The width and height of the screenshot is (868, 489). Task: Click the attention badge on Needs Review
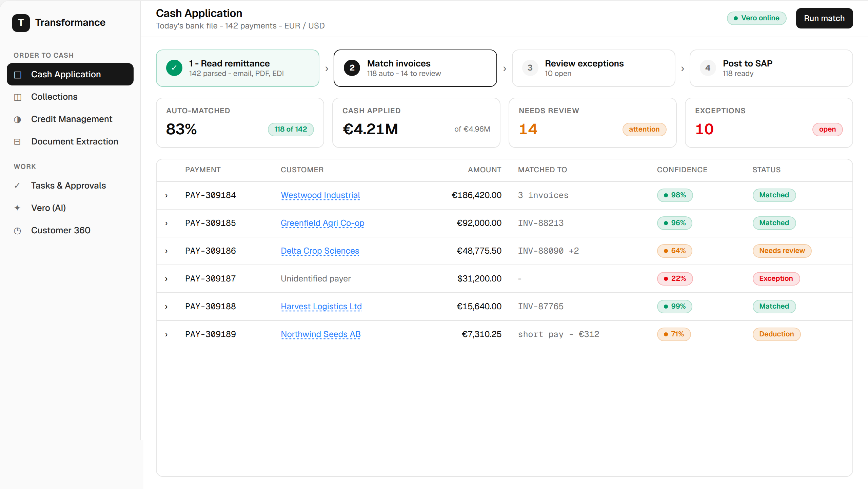[644, 129]
